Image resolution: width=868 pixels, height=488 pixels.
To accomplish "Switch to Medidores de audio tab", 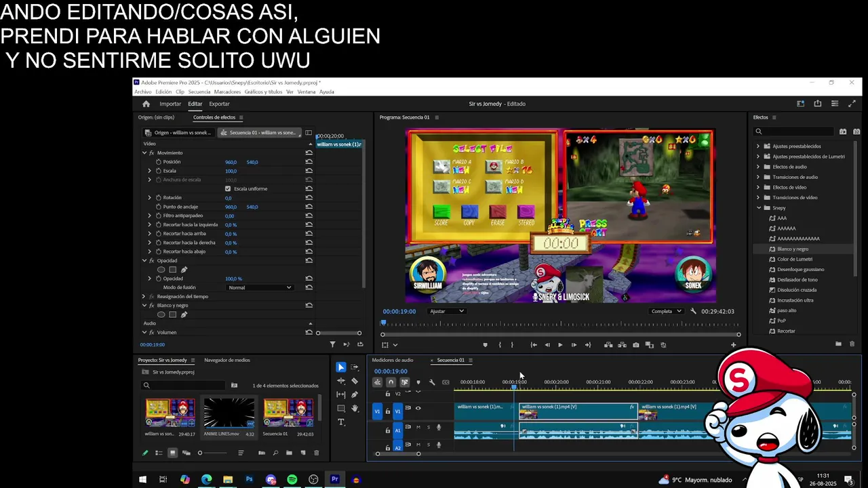I will [393, 360].
